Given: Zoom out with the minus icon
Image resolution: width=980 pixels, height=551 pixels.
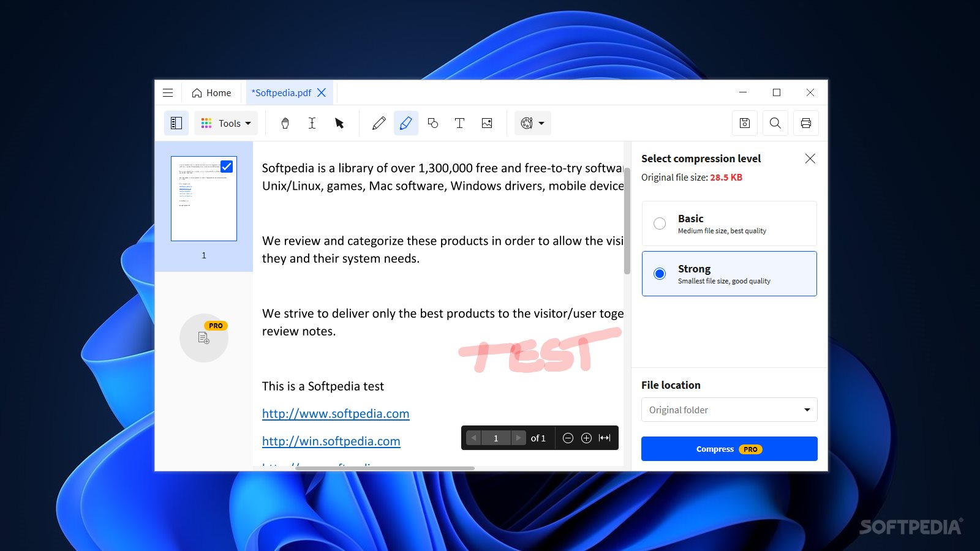Looking at the screenshot, I should point(568,438).
